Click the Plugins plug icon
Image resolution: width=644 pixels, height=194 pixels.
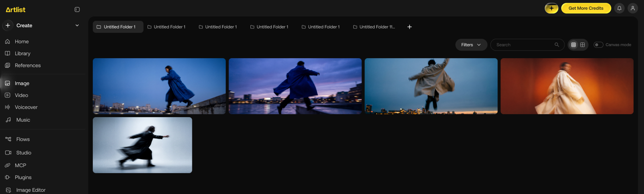7,177
